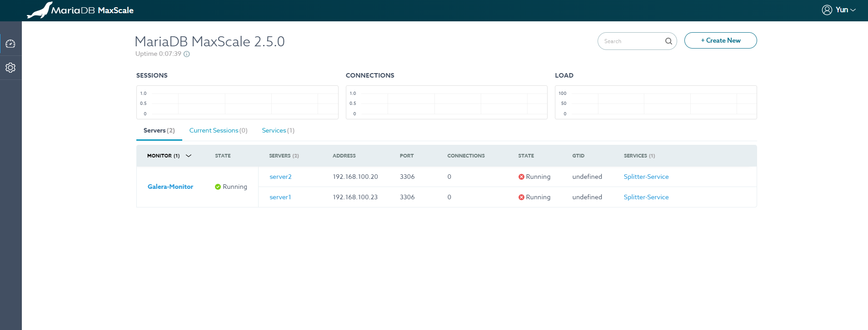The width and height of the screenshot is (868, 330).
Task: Click the + Create New button
Action: click(721, 40)
